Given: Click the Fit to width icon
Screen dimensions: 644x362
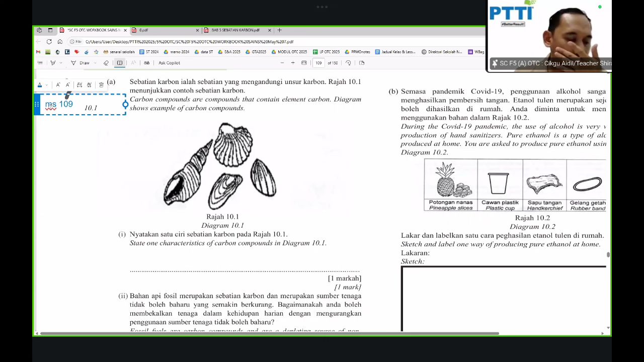Looking at the screenshot, I should click(x=304, y=63).
